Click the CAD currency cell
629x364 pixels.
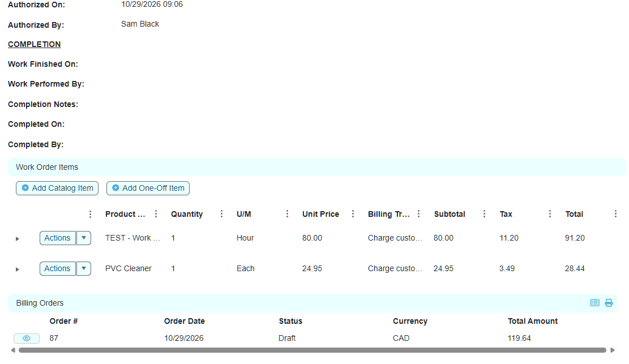(x=401, y=339)
